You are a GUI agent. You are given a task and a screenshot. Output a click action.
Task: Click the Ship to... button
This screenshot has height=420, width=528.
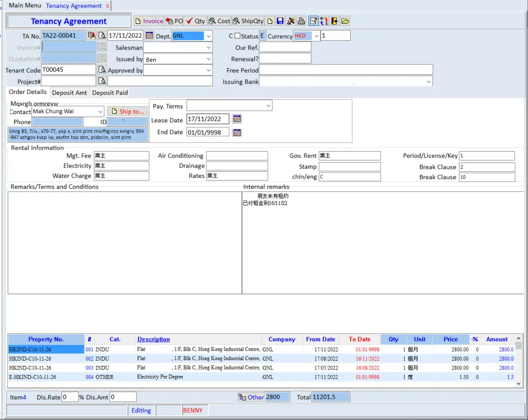pos(127,111)
